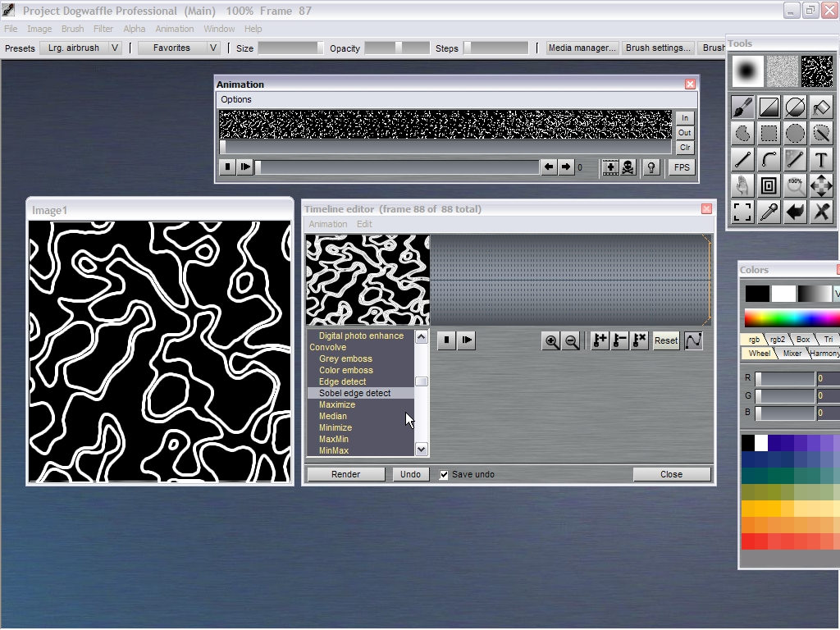Screen dimensions: 840x630
Task: Open the Filter menu
Action: 103,29
